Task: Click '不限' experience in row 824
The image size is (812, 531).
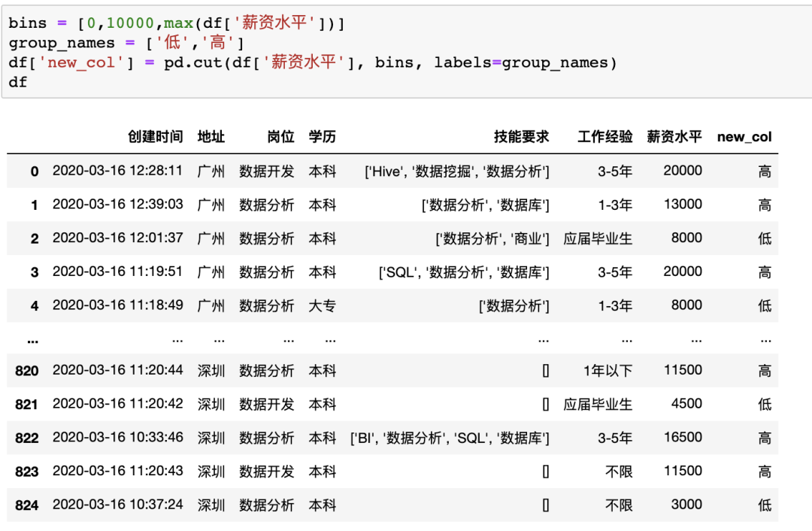Action: [619, 505]
